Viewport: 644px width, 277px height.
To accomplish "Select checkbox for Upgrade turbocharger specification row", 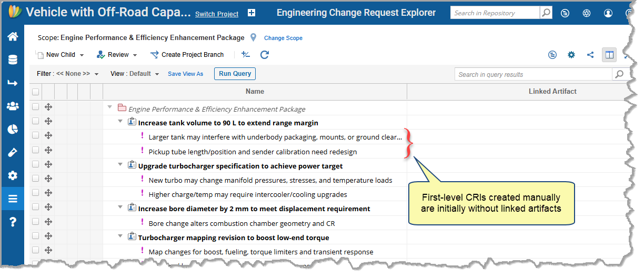I will tap(36, 164).
